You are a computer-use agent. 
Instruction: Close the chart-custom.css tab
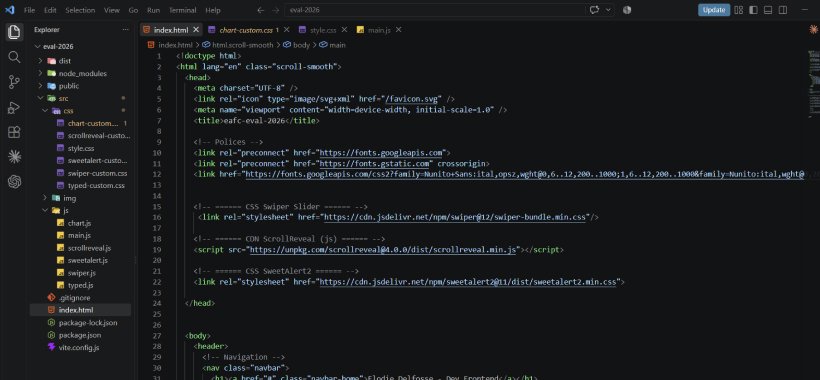(287, 30)
